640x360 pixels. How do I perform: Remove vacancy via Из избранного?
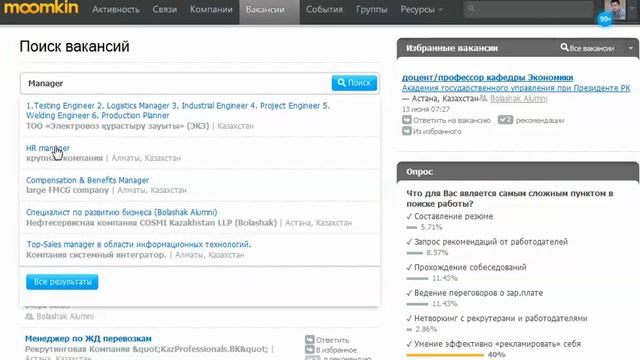(432, 131)
